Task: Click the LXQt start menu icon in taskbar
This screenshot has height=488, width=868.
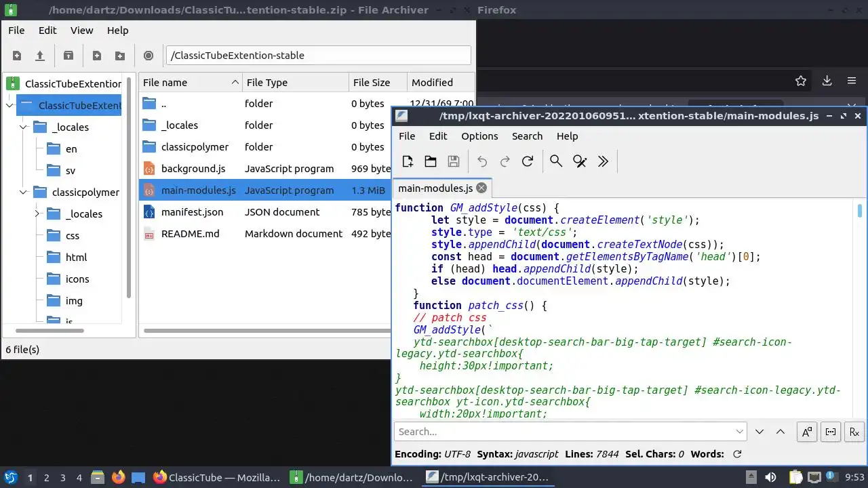Action: [10, 477]
